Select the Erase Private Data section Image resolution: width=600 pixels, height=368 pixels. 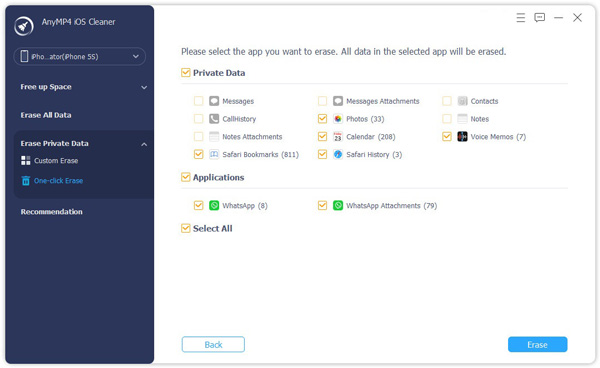54,143
